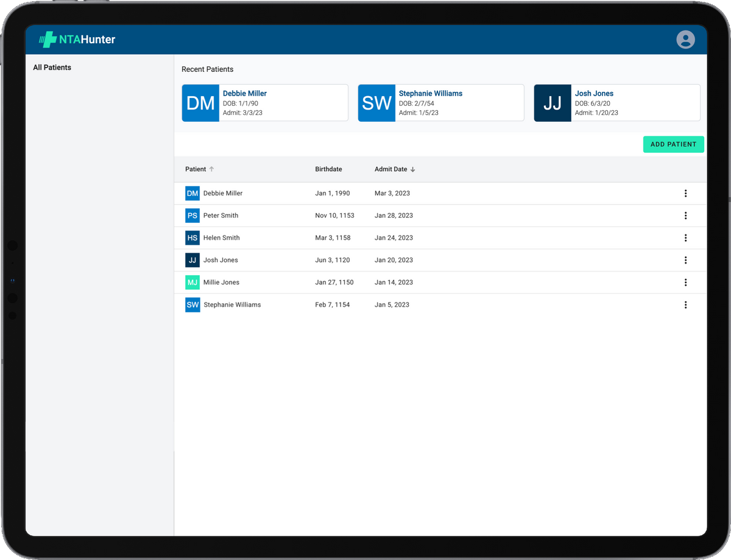731x560 pixels.
Task: Click birthdate Nov 10, 1153
Action: [334, 215]
